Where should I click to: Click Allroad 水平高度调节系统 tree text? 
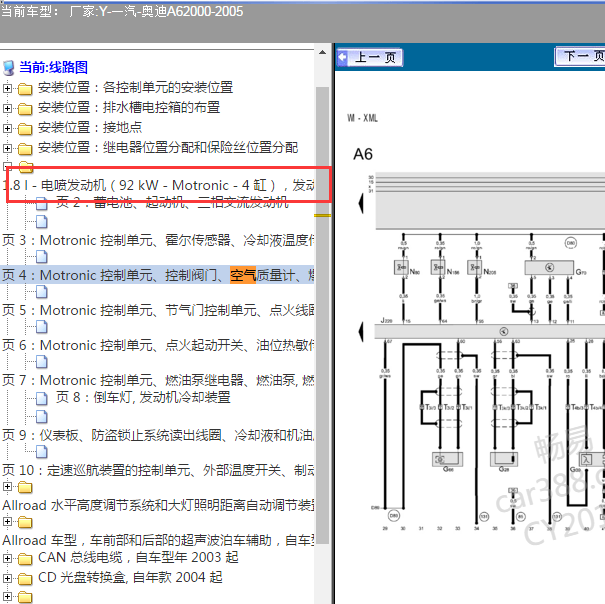[159, 506]
